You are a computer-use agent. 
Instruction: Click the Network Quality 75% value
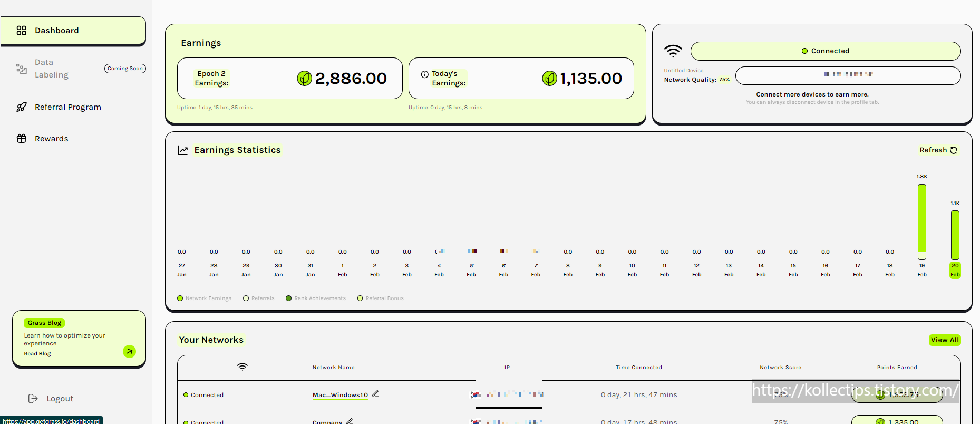tap(724, 80)
